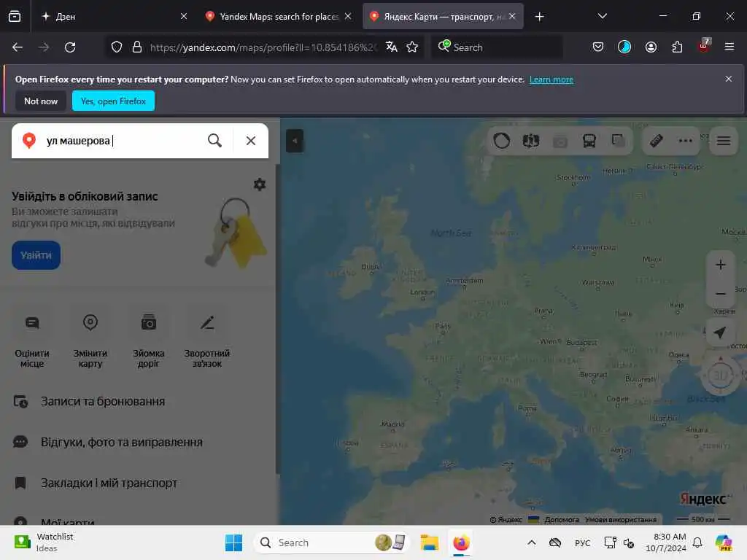This screenshot has width=747, height=560.
Task: Toggle 3D tilt compass control
Action: 720,376
